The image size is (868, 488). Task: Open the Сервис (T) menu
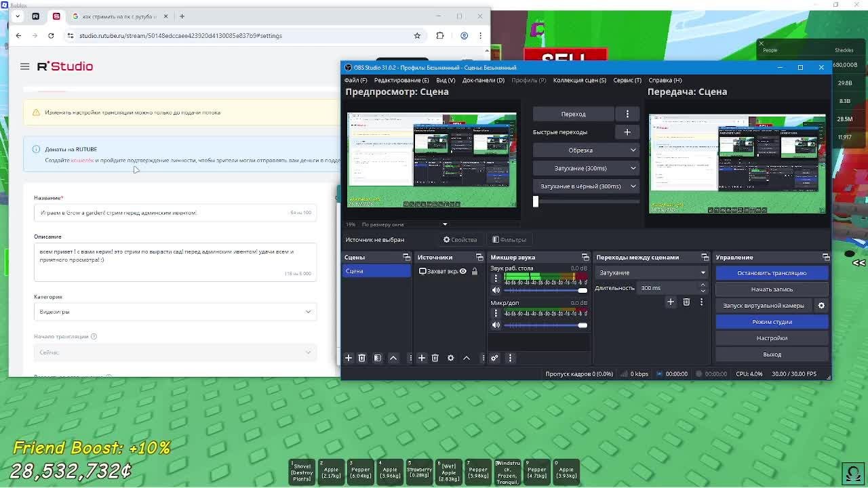(x=627, y=80)
